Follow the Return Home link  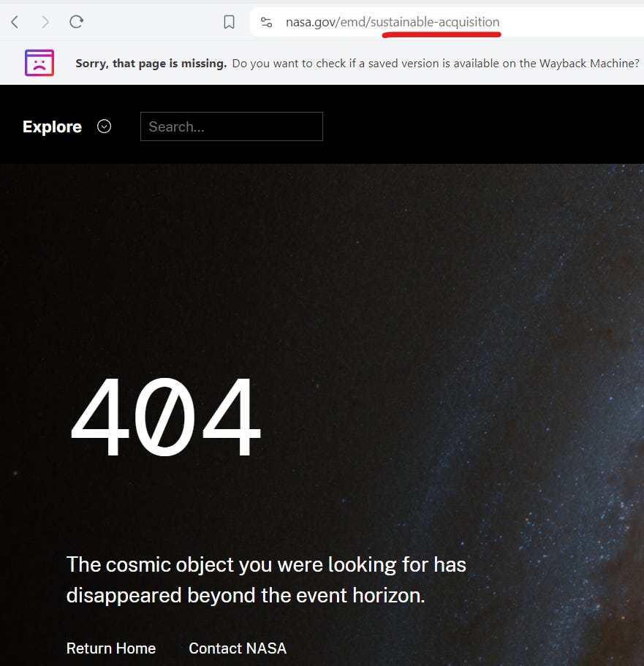pos(111,648)
